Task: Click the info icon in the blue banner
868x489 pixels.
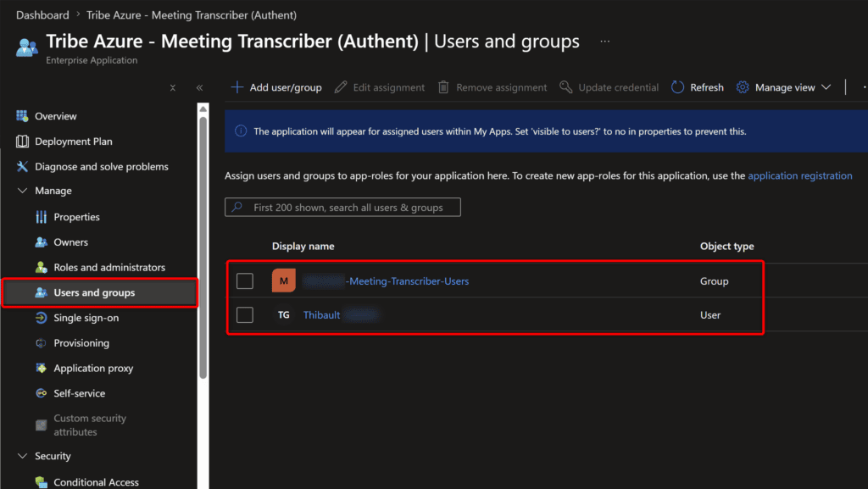Action: [241, 131]
